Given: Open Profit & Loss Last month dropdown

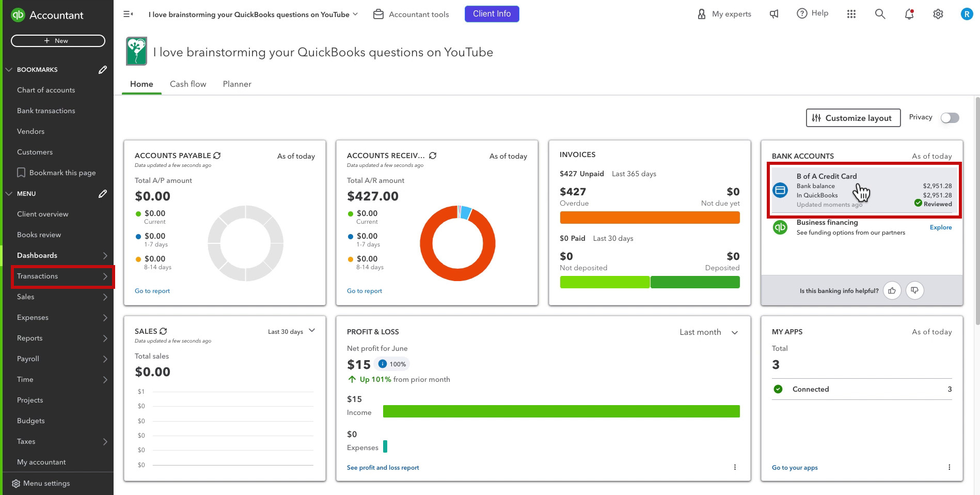Looking at the screenshot, I should coord(709,332).
